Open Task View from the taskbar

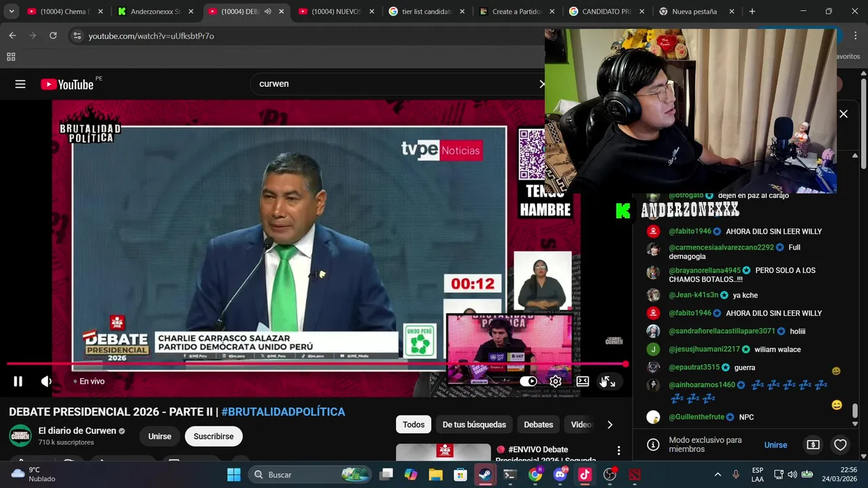pyautogui.click(x=386, y=474)
